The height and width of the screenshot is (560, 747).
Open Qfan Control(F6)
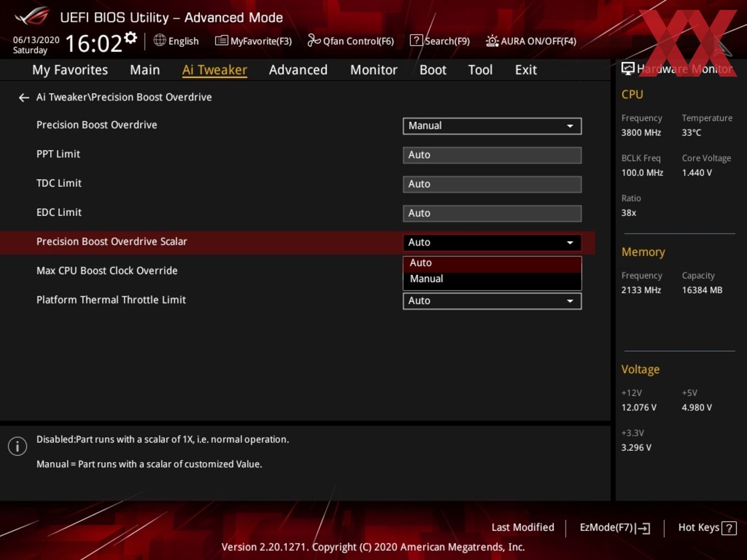(350, 41)
